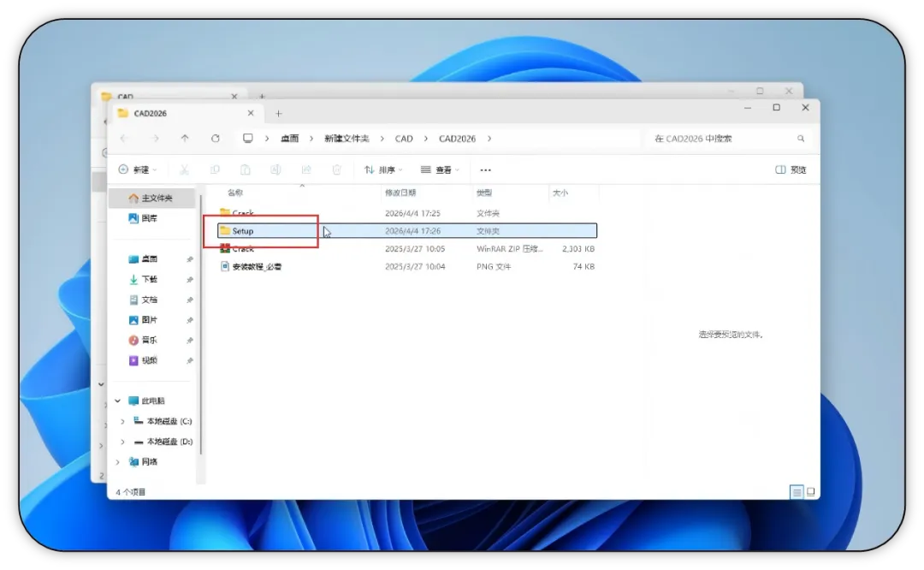The width and height of the screenshot is (924, 570).
Task: Click the Rename toolbar icon
Action: pos(275,169)
